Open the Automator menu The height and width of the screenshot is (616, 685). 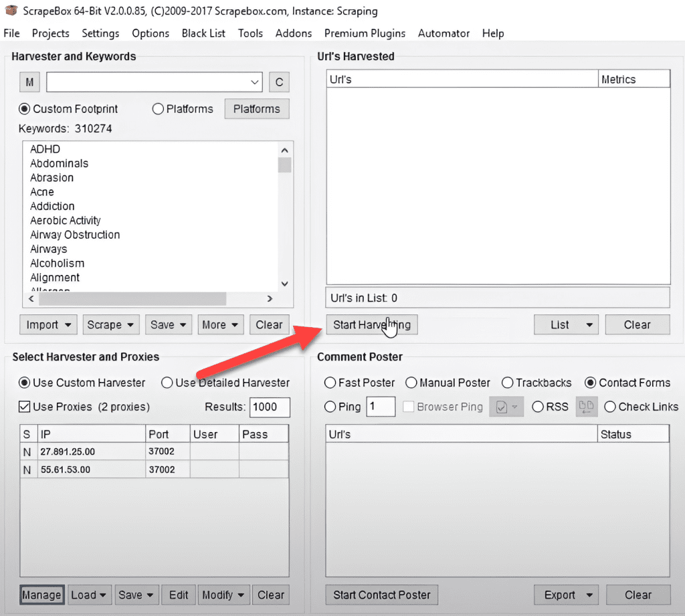coord(444,33)
